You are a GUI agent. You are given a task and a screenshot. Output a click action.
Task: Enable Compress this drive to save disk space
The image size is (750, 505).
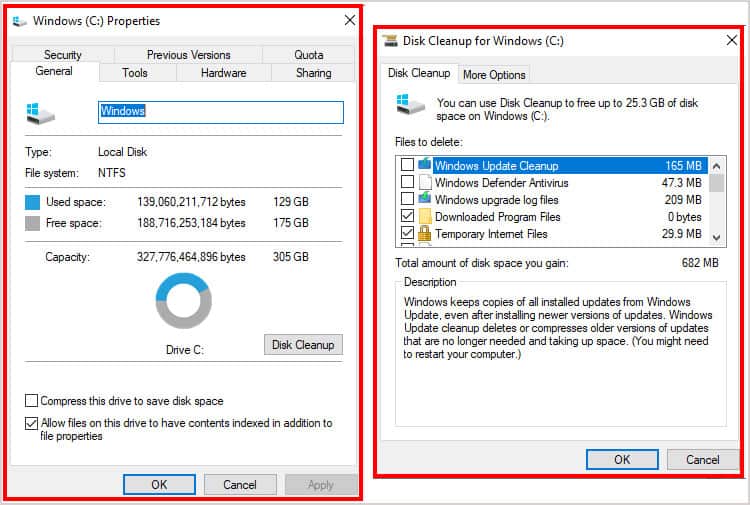pos(31,400)
